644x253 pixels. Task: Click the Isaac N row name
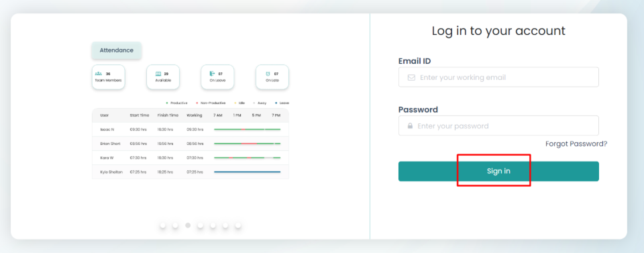(x=107, y=130)
